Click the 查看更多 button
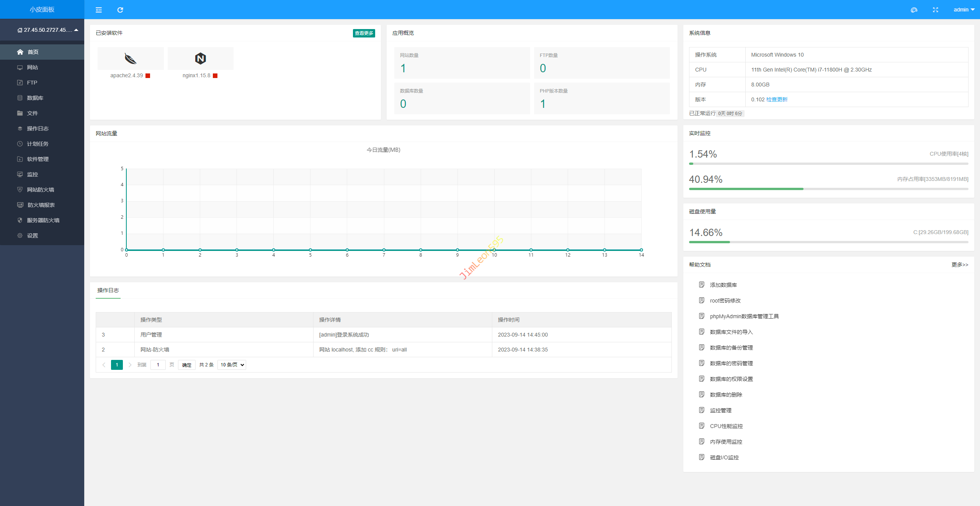This screenshot has height=506, width=980. 364,33
